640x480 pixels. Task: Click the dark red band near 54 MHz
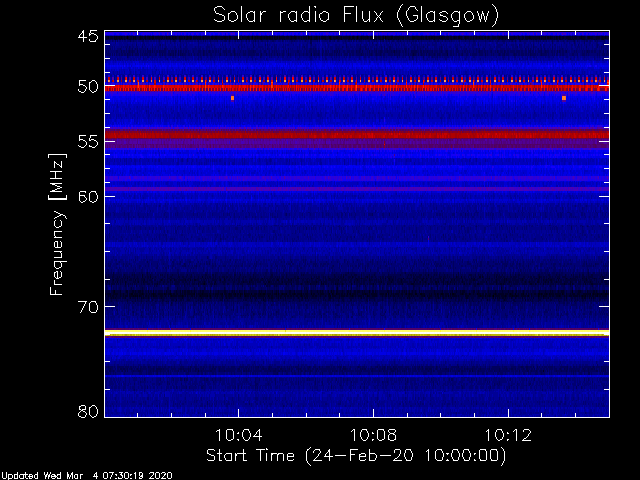click(x=357, y=134)
